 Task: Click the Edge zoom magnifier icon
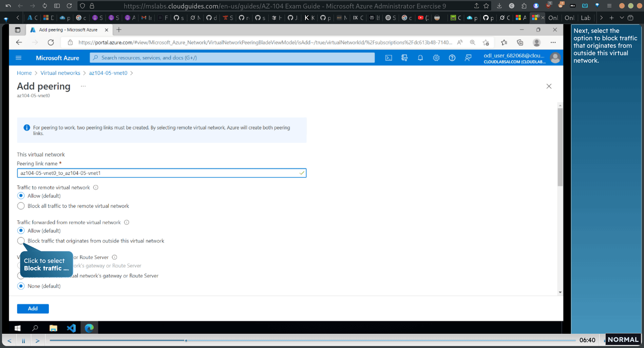(x=472, y=42)
